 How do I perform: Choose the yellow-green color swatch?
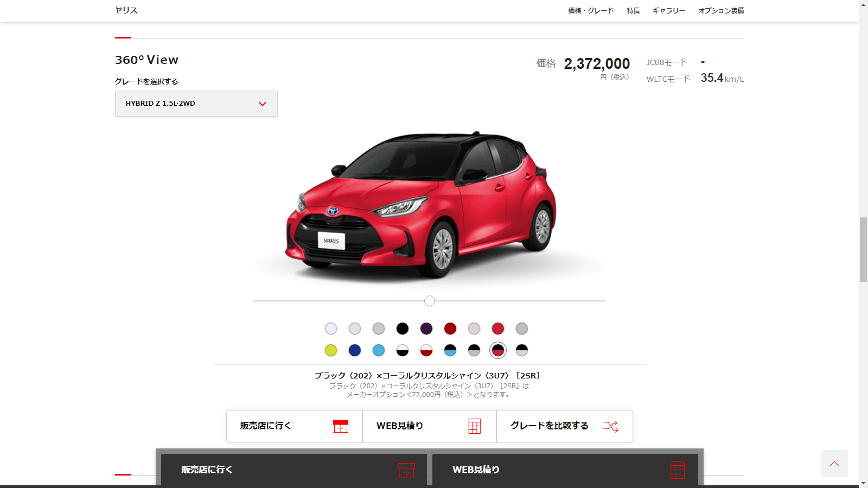pos(331,350)
